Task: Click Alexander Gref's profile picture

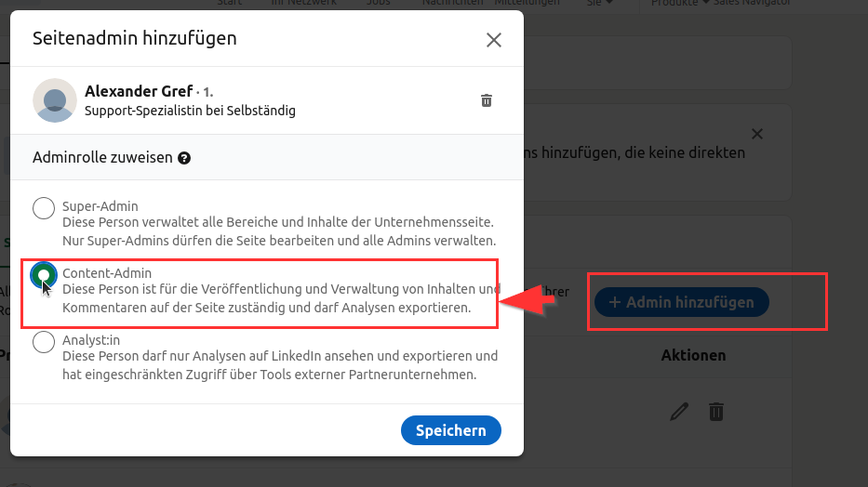Action: [54, 100]
